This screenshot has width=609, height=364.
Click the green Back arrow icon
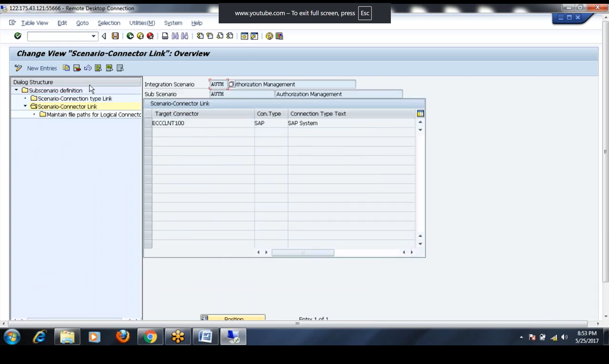130,36
